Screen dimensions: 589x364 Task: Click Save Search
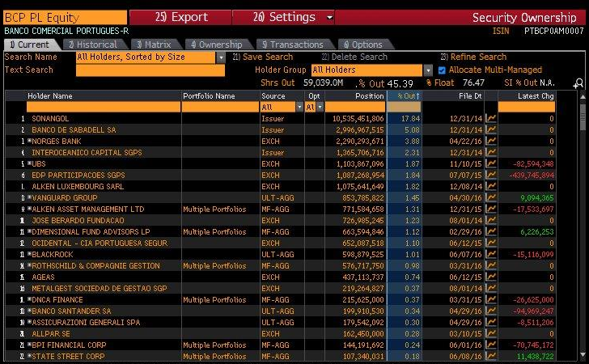[263, 57]
